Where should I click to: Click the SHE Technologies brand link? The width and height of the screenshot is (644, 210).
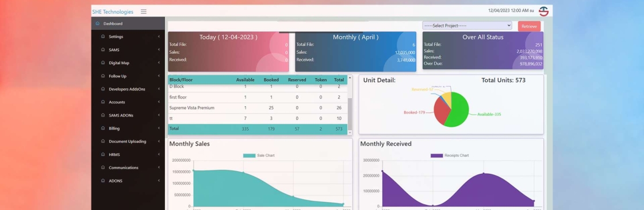113,12
